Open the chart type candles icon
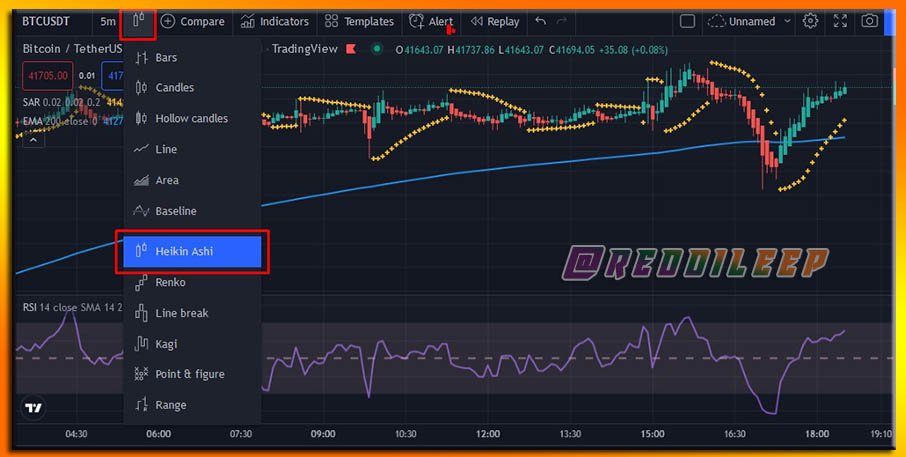This screenshot has height=457, width=906. click(138, 21)
